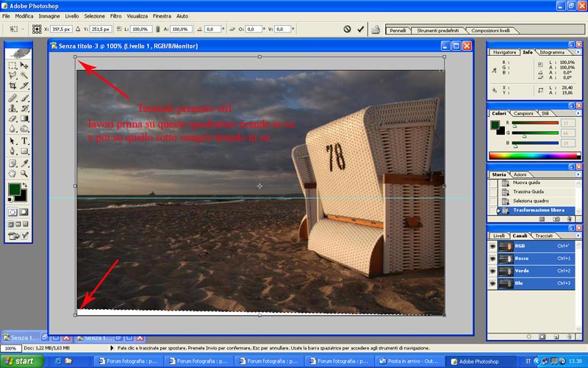Viewport: 588px width, 368px height.
Task: Delete current channel using trash icon
Action: point(570,337)
